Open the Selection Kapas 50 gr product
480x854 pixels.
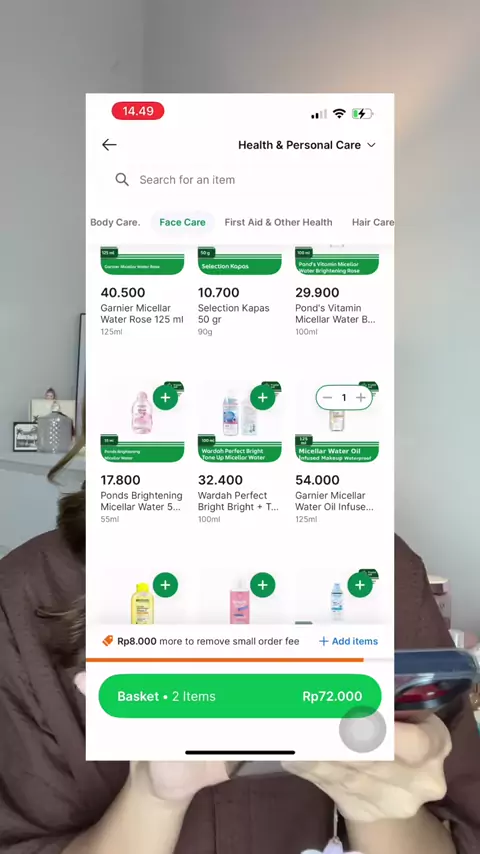(x=240, y=294)
